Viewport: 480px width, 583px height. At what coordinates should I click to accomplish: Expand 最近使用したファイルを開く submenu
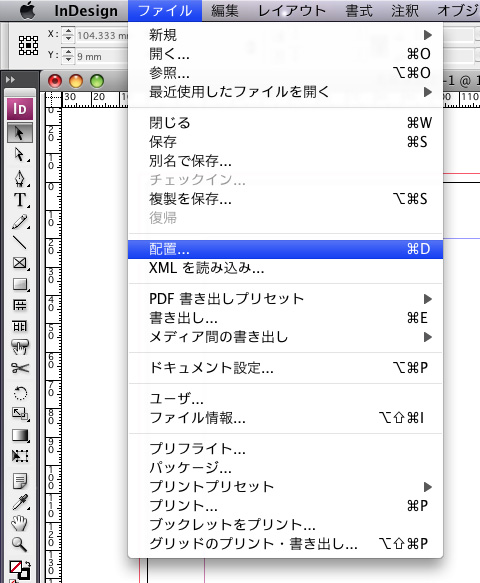(x=286, y=92)
